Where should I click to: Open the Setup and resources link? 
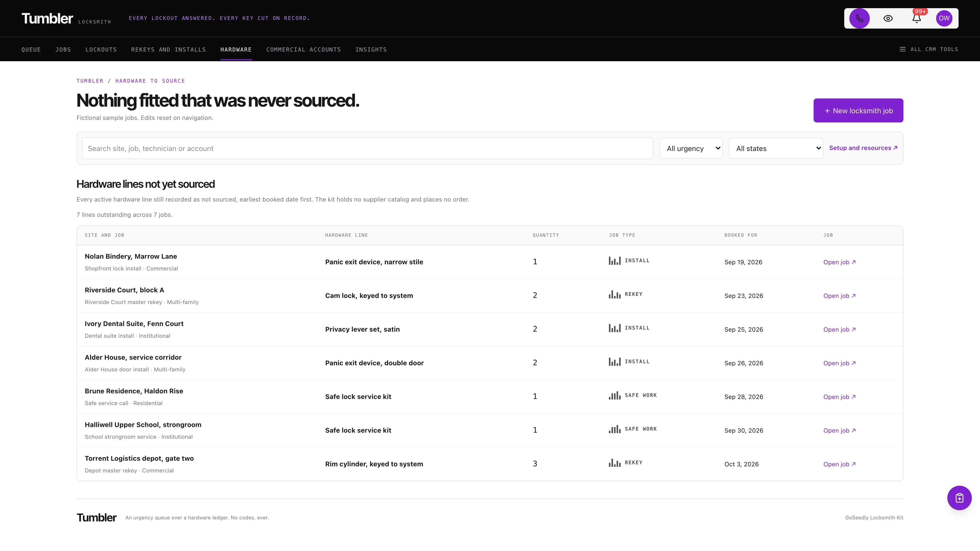pos(863,148)
